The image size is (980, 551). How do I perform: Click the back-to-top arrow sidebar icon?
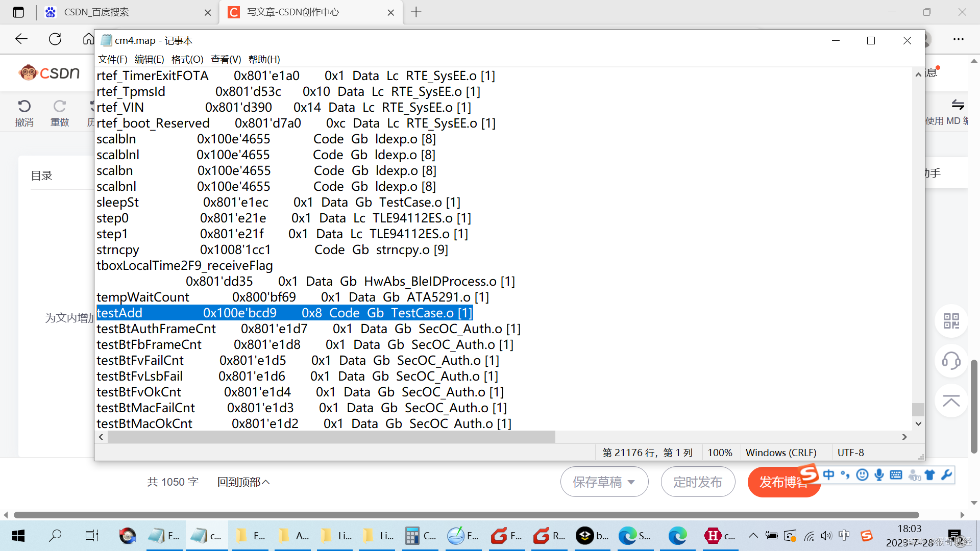tap(951, 401)
